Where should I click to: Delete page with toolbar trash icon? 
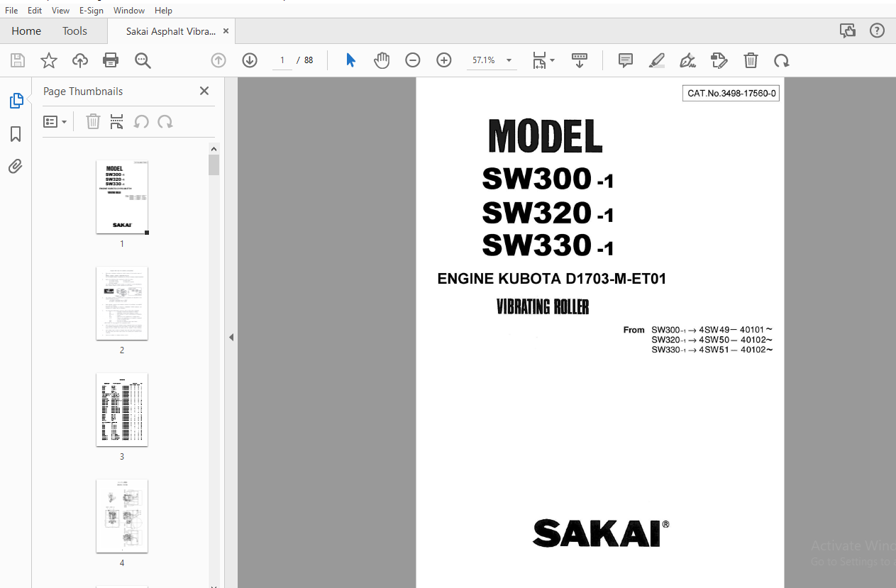pyautogui.click(x=751, y=60)
